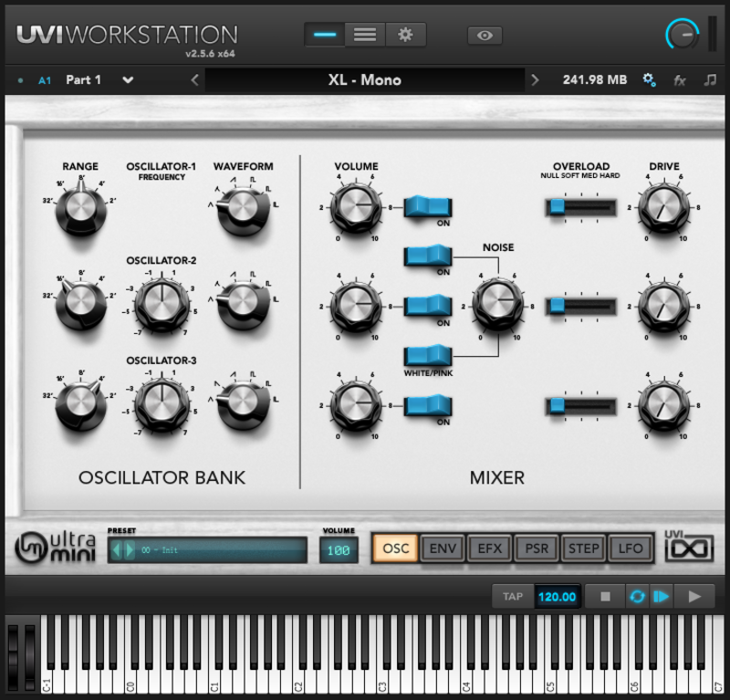Click the Oscillator-2 Overload slider
Image resolution: width=730 pixels, height=700 pixels.
click(x=581, y=307)
